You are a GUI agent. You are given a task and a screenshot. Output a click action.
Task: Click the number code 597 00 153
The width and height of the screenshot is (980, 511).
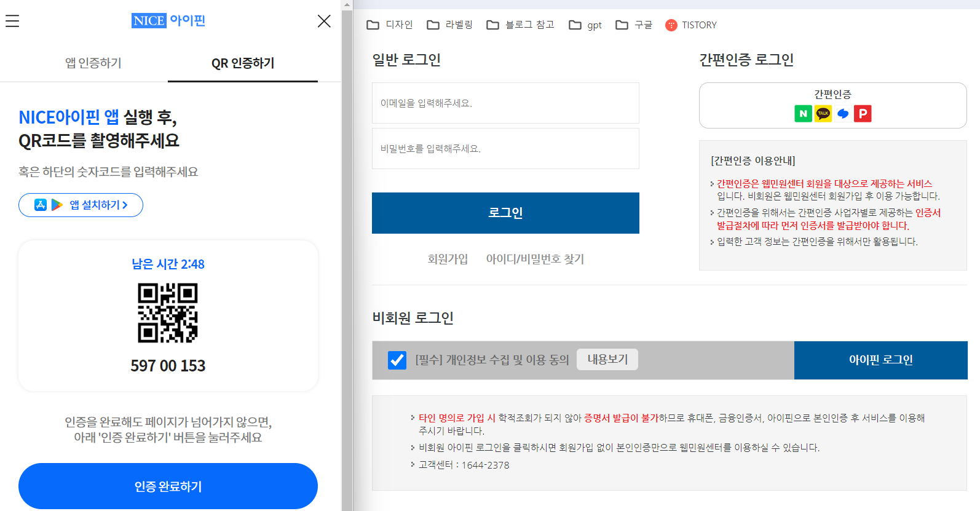click(x=168, y=366)
